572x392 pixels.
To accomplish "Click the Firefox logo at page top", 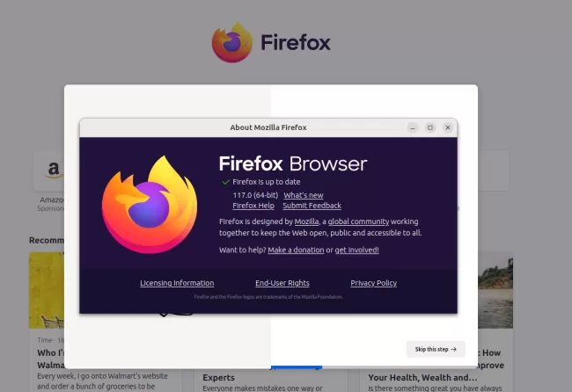I will [232, 42].
